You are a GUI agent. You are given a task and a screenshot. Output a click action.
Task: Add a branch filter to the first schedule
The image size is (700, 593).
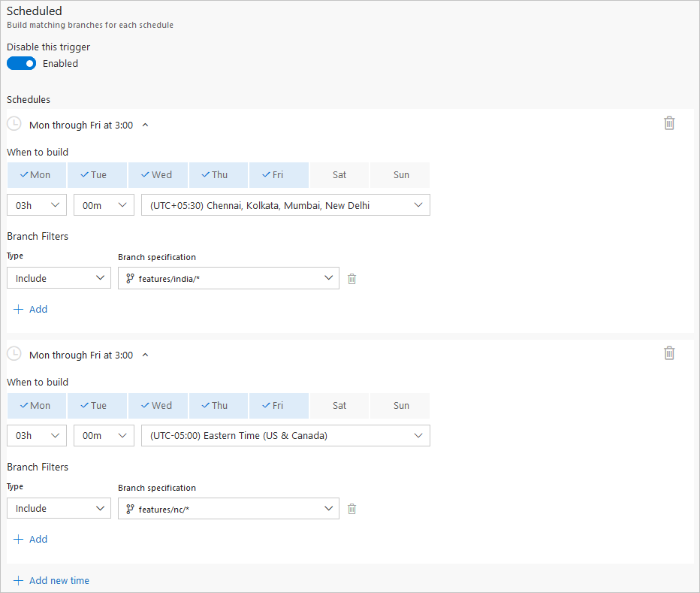[31, 309]
